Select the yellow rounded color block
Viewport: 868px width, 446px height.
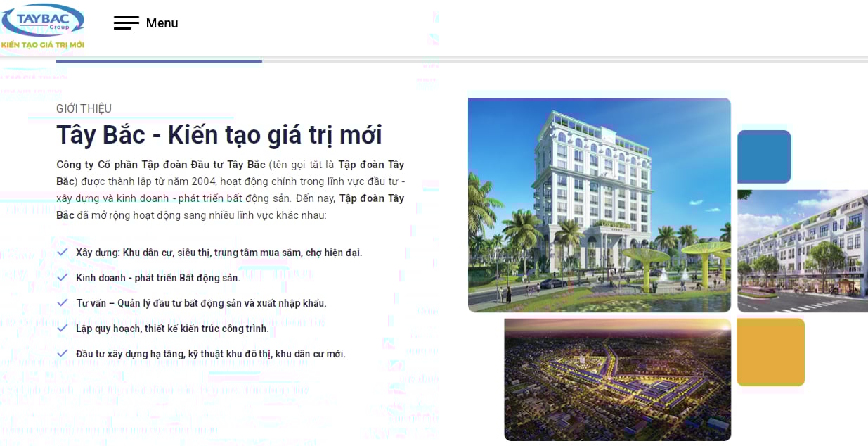tap(770, 352)
